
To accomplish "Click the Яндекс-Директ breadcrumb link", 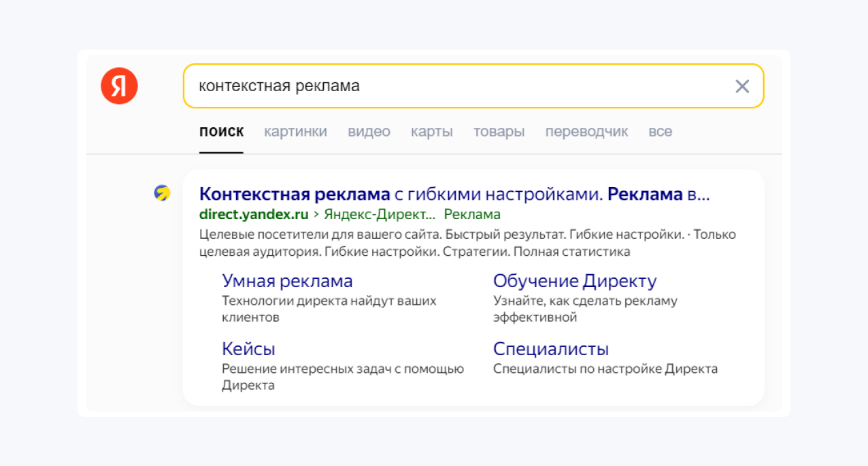I will click(x=380, y=215).
